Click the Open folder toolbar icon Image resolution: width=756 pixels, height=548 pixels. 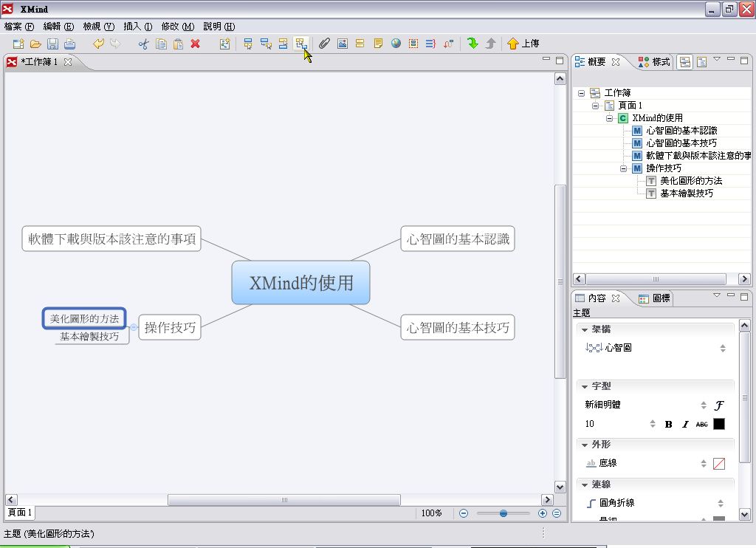[35, 44]
